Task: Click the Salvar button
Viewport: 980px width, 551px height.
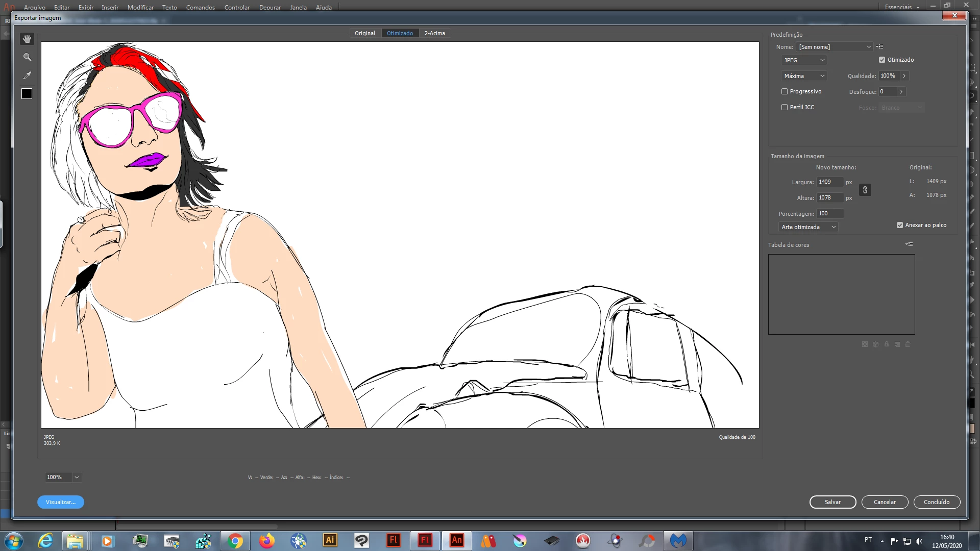Action: (832, 502)
